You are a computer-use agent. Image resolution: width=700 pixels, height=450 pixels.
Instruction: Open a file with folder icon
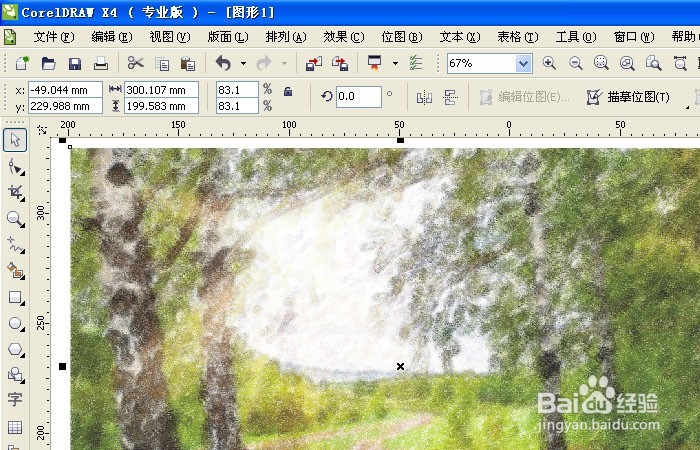tap(48, 63)
